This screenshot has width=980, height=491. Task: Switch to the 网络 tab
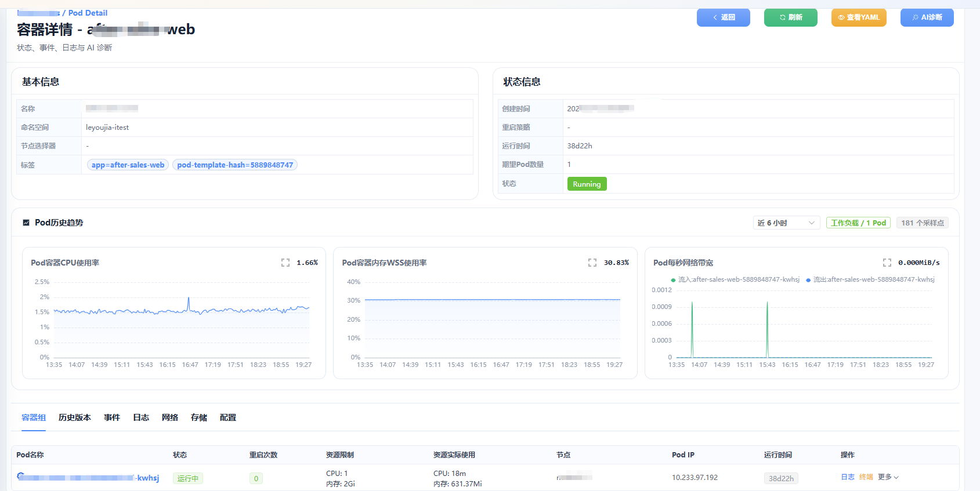click(170, 417)
